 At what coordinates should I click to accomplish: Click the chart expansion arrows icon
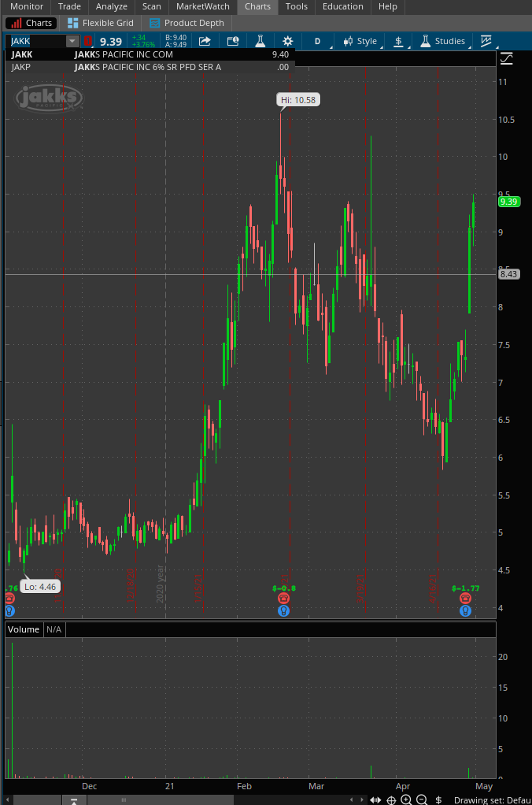tap(375, 799)
